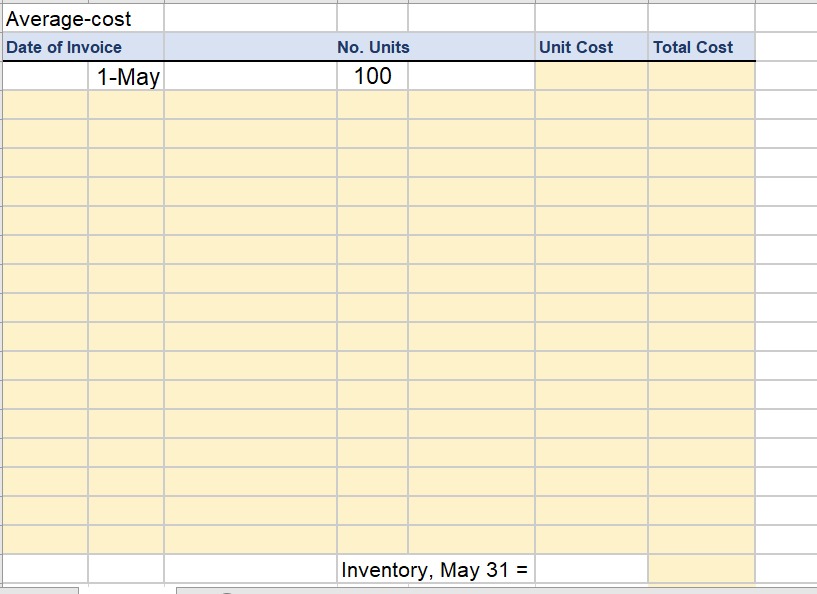
Task: Select the Total Cost cell in the 1-May row
Action: coord(701,76)
